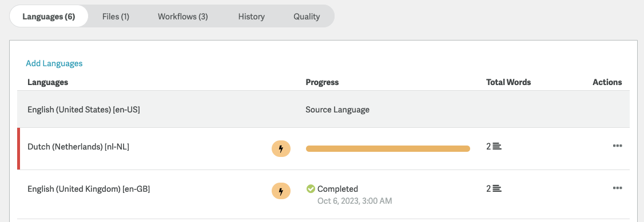
Task: Click the green Completed checkmark icon
Action: [311, 189]
